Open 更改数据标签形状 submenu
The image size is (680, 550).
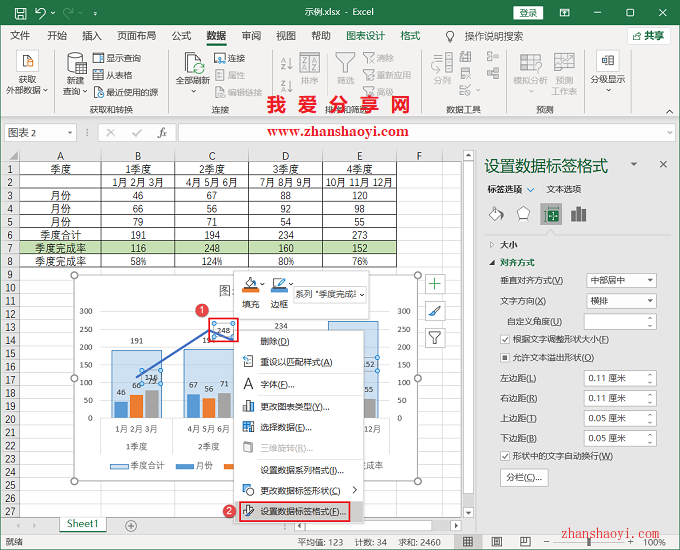pos(298,491)
